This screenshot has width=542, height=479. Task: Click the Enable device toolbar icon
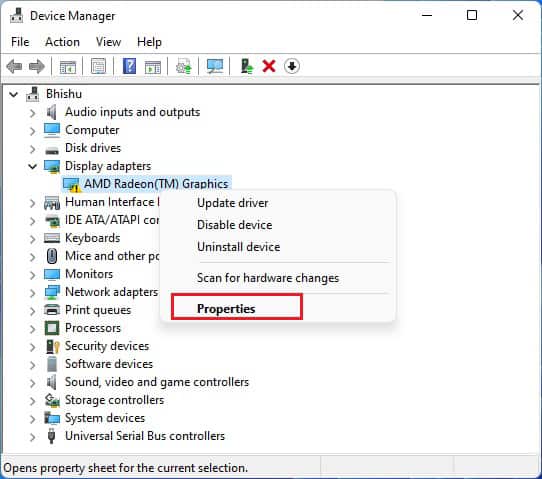tap(247, 66)
